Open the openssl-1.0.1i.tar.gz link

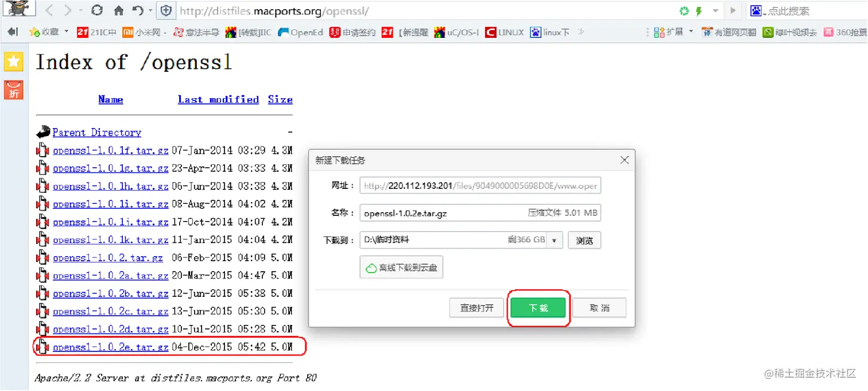[111, 204]
